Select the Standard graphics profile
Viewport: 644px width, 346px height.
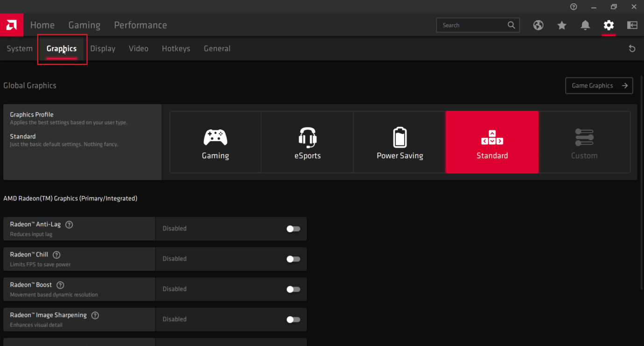click(x=492, y=142)
